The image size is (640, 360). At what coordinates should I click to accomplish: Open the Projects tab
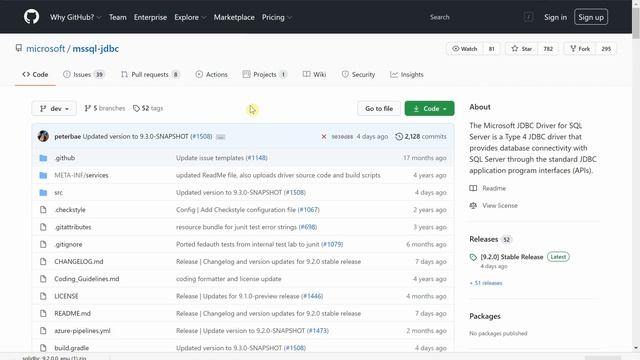265,74
